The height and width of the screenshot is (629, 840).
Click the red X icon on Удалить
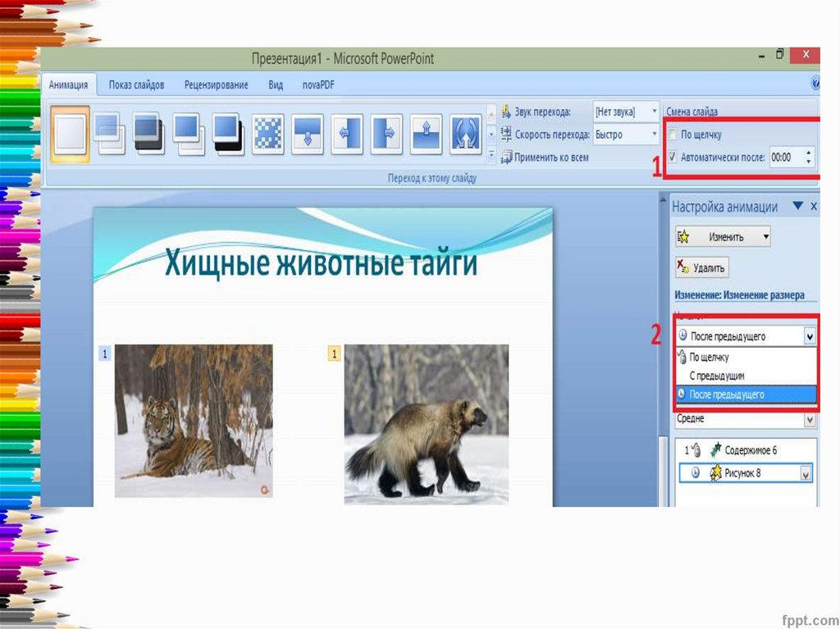(683, 267)
